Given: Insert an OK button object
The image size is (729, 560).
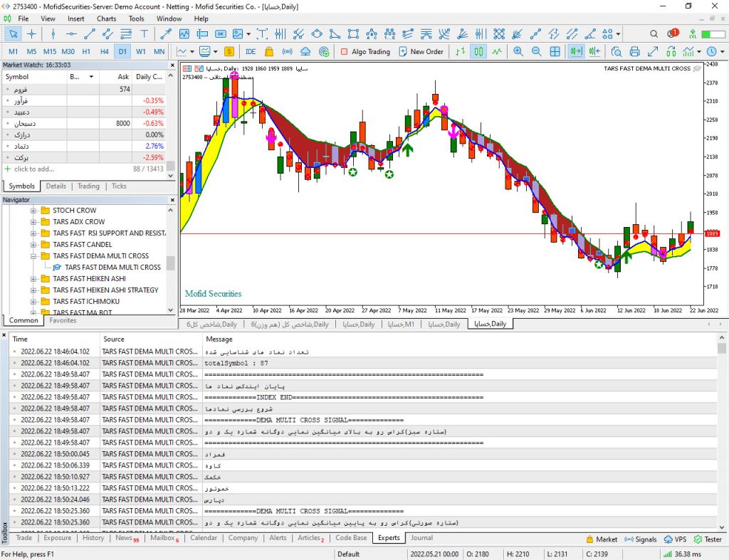Looking at the screenshot, I should [221, 34].
